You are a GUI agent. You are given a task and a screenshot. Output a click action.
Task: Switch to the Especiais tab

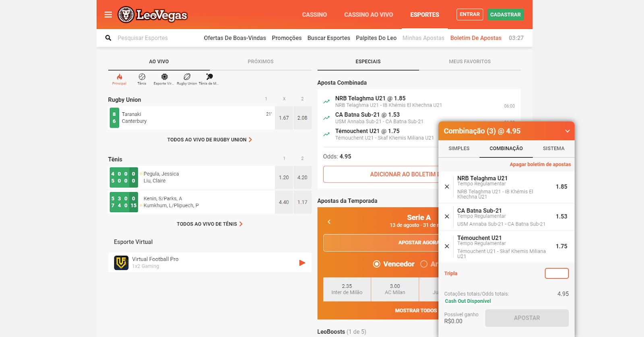point(368,62)
